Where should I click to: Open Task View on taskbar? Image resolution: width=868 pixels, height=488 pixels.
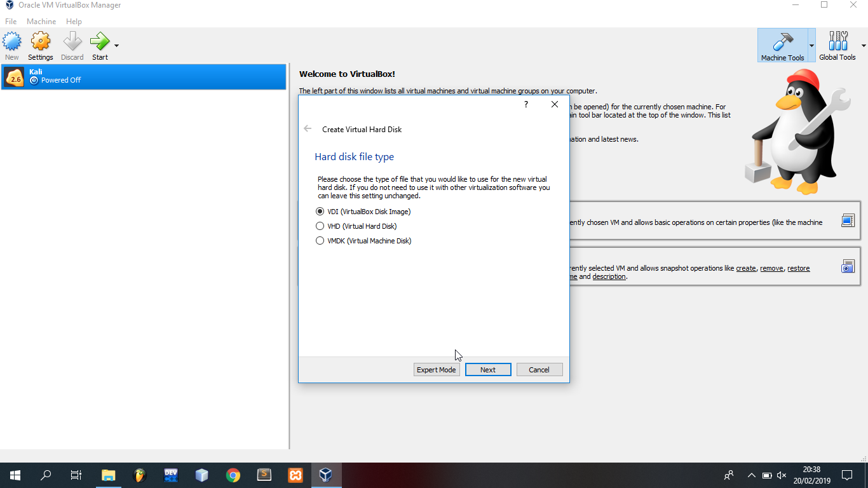(76, 475)
